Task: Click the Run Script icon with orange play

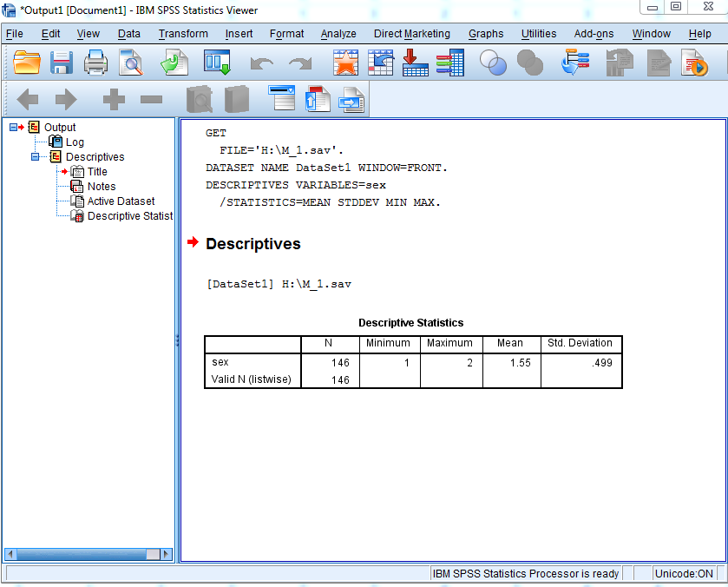Action: tap(694, 63)
